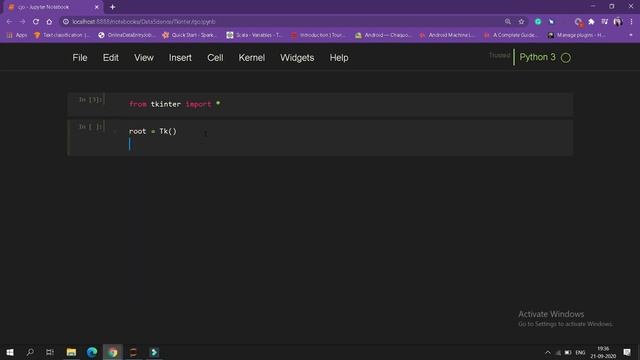Open the Scala - Variables bookmark
The image size is (640, 360).
(x=255, y=35)
